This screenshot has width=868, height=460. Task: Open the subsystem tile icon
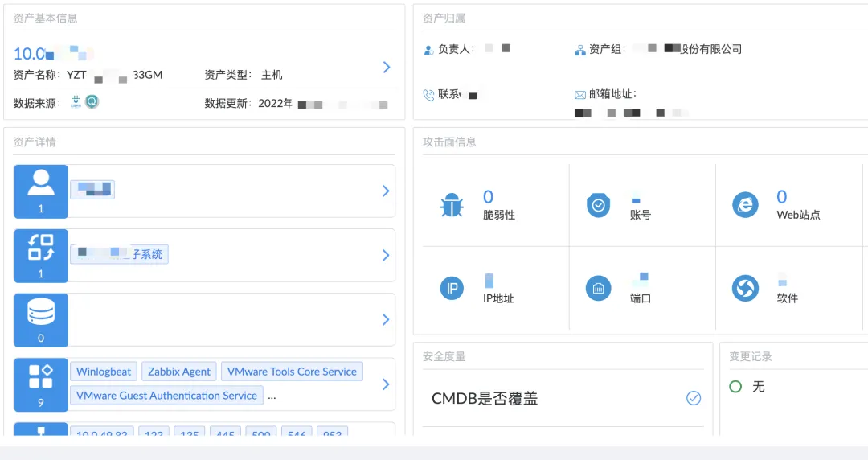pyautogui.click(x=41, y=256)
